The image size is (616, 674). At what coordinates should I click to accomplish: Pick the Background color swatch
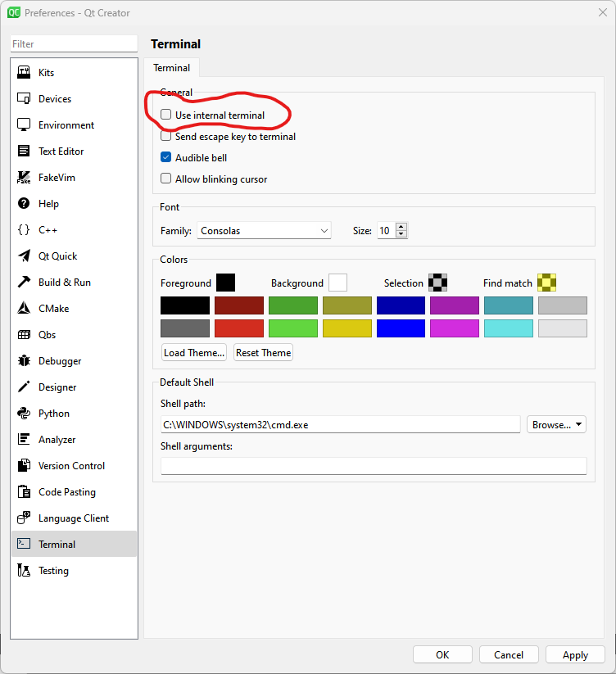(x=337, y=283)
